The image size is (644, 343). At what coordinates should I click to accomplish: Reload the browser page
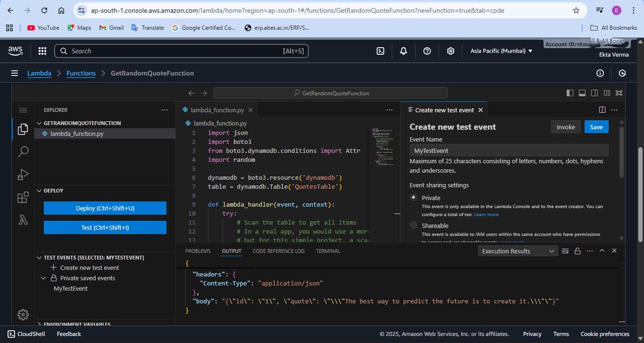(x=43, y=10)
